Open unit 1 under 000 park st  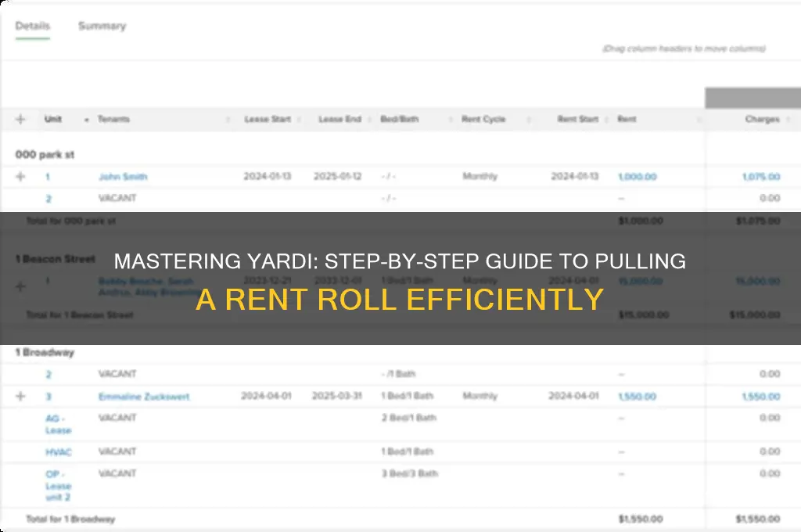tap(48, 177)
